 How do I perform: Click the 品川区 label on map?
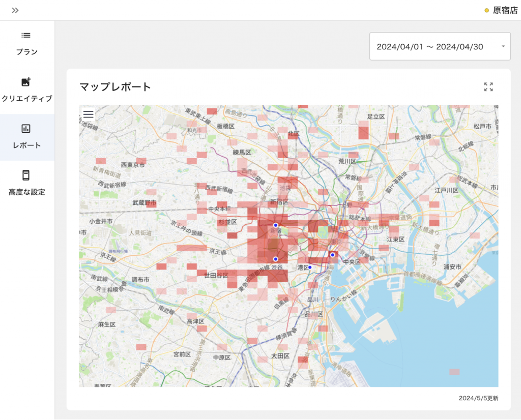(313, 314)
